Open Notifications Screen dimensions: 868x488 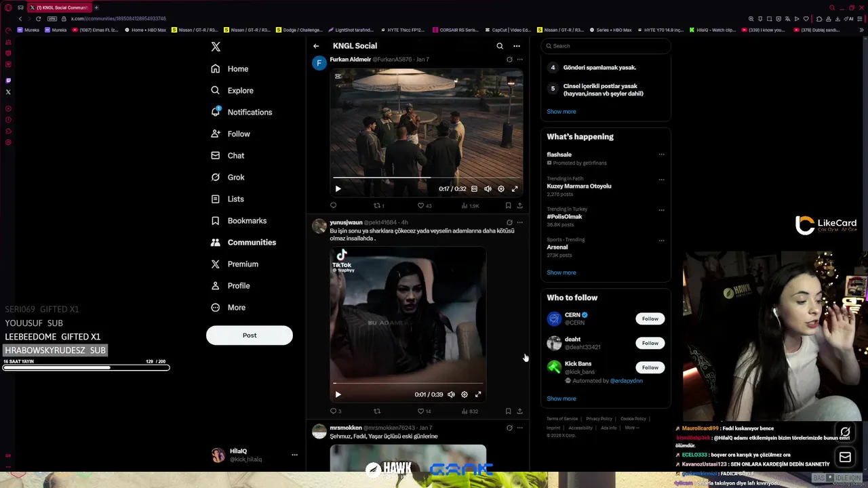click(241, 112)
